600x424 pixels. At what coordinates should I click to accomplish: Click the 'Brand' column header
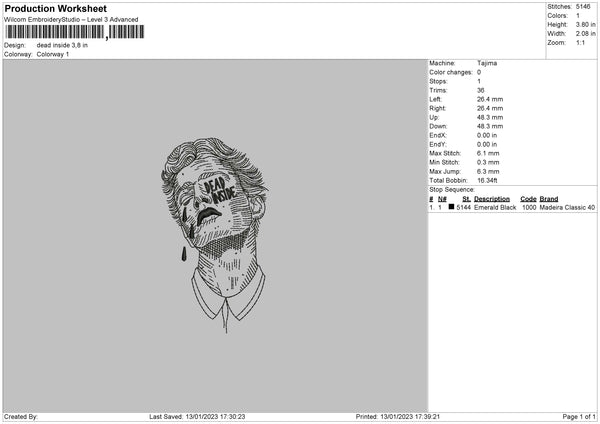[549, 199]
